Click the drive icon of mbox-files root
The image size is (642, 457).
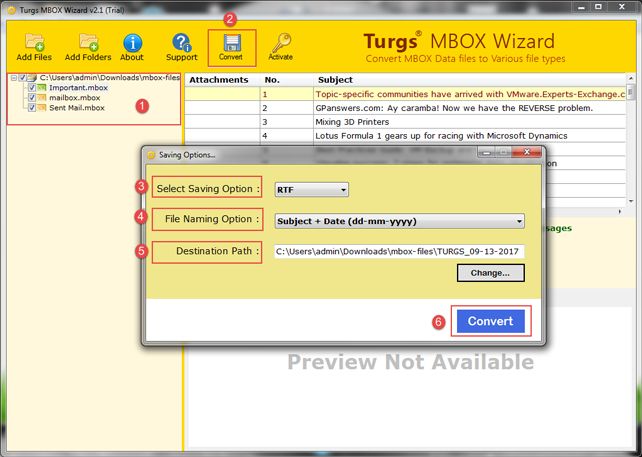click(x=32, y=77)
